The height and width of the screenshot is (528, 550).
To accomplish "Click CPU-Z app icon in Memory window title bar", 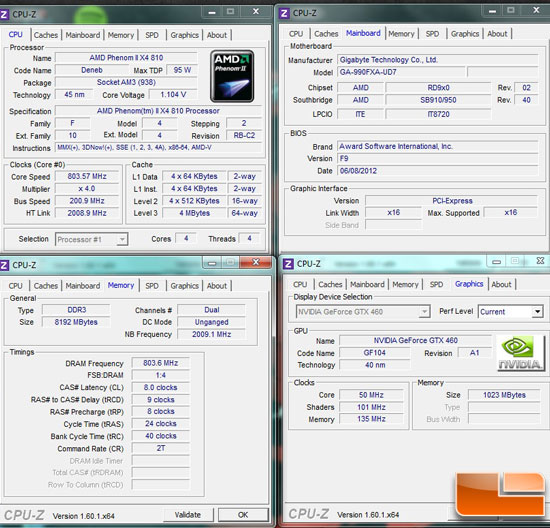I will pyautogui.click(x=4, y=265).
